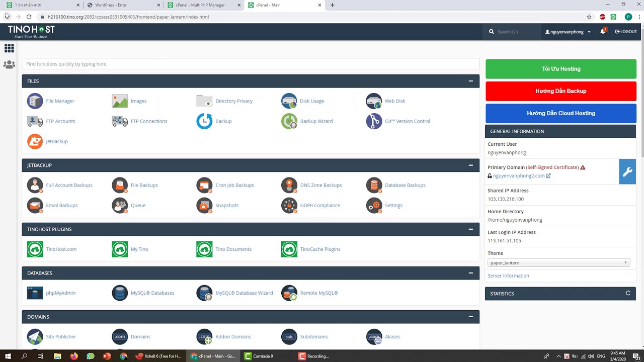Open the My Tino plugin icon
Screen dimensions: 644x362
120,249
